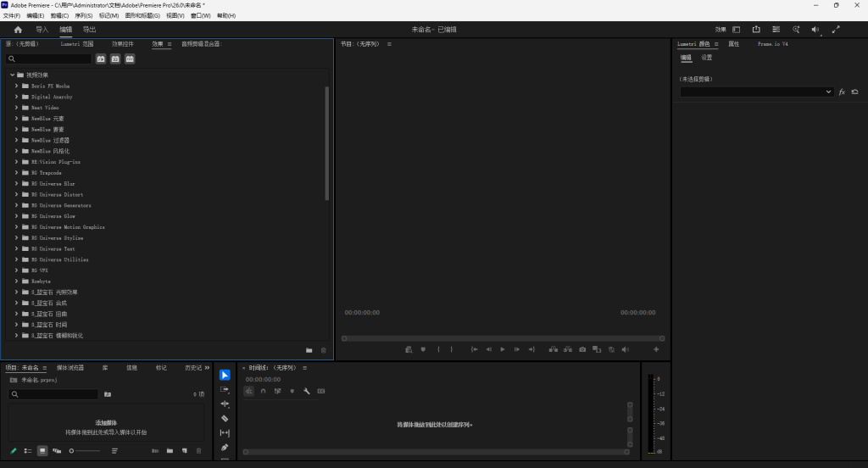Screen dimensions: 868x468
Task: Open the 设置 tab in Lumetri panel
Action: [707, 58]
